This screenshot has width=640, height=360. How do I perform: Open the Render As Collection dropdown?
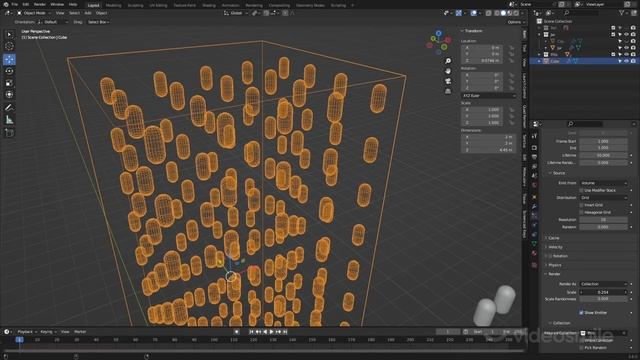(604, 284)
